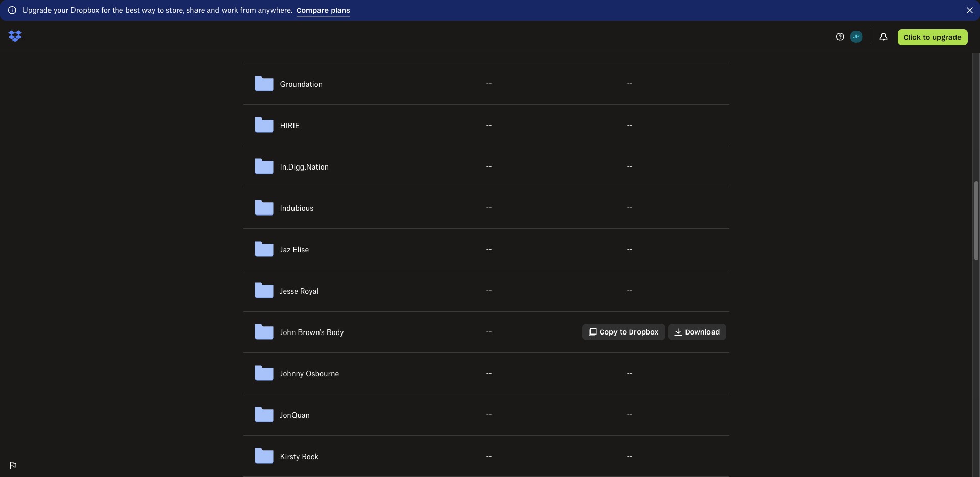
Task: Click the Groundation folder icon
Action: click(264, 84)
